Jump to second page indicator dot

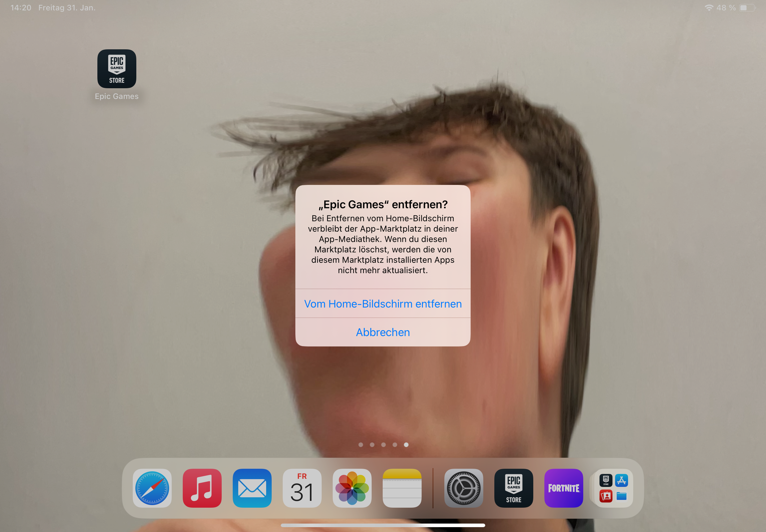coord(372,445)
